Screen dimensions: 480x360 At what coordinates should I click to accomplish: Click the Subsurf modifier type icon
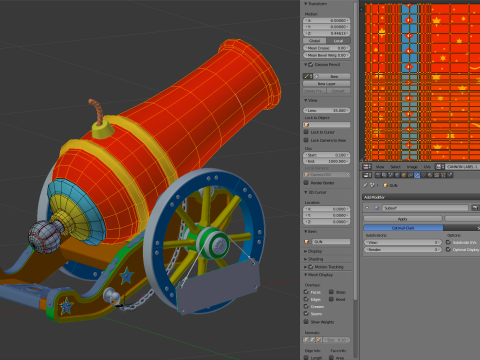tap(377, 208)
